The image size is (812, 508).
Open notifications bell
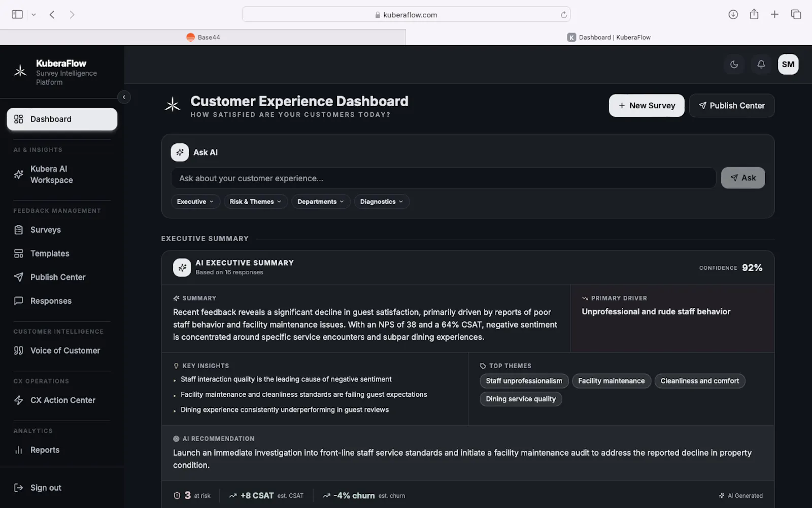click(761, 65)
